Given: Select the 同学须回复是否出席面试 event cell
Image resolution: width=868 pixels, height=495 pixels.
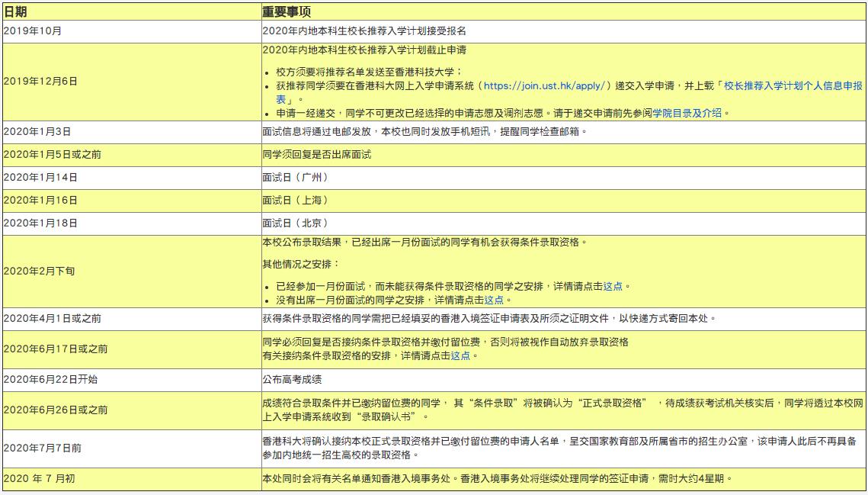Looking at the screenshot, I should tap(320, 155).
